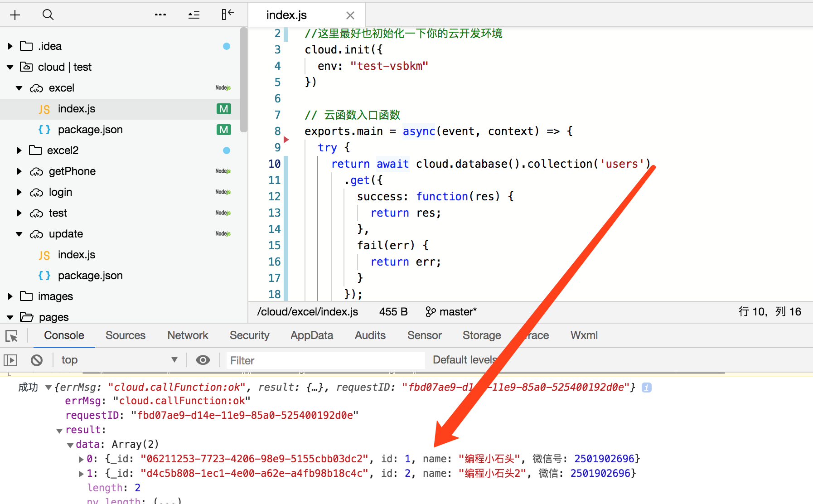The height and width of the screenshot is (504, 813).
Task: Click the M modified badge on index.js
Action: click(x=224, y=109)
